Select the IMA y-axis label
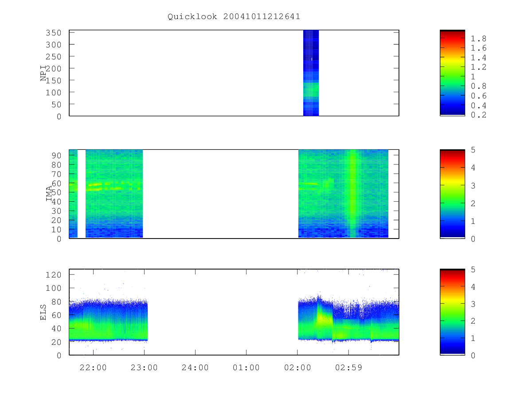532x399 pixels. 49,194
